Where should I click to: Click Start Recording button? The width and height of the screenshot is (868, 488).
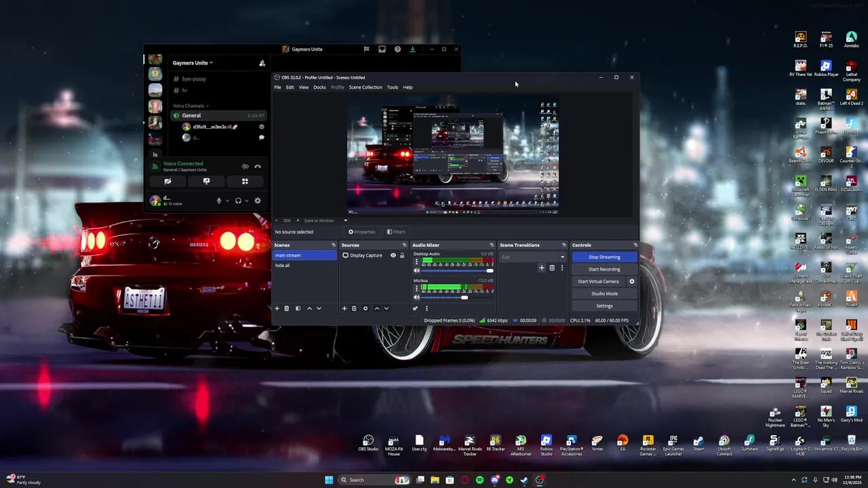(604, 269)
